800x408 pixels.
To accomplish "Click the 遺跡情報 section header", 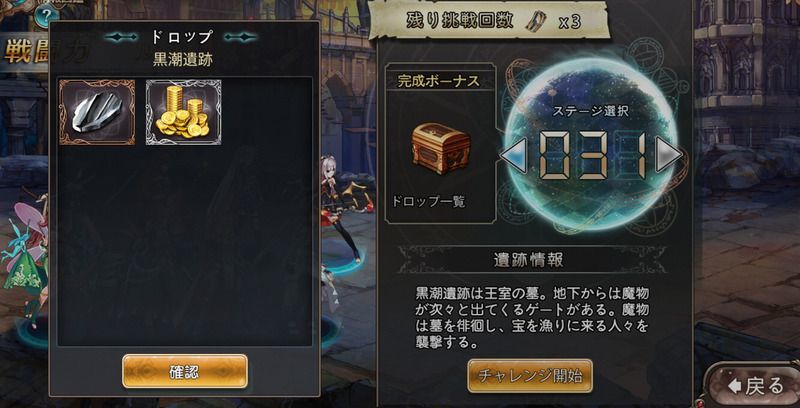I will 529,260.
